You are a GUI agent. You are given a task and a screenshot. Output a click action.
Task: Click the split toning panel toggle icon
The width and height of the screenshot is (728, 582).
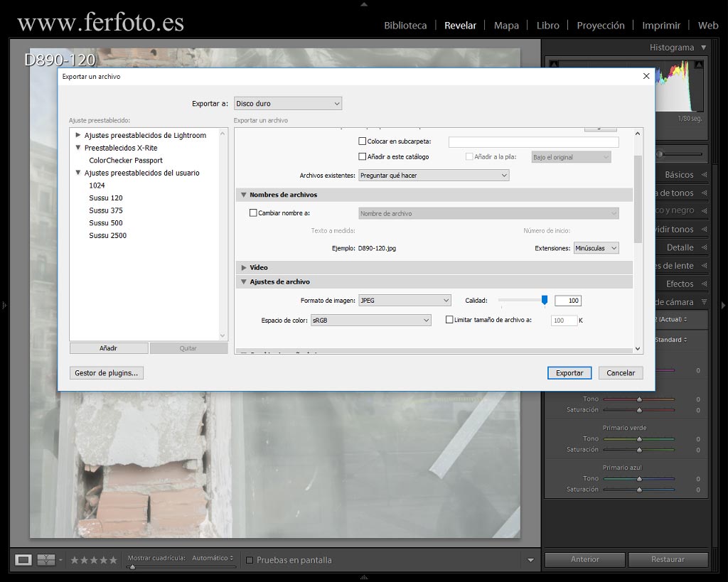(704, 230)
